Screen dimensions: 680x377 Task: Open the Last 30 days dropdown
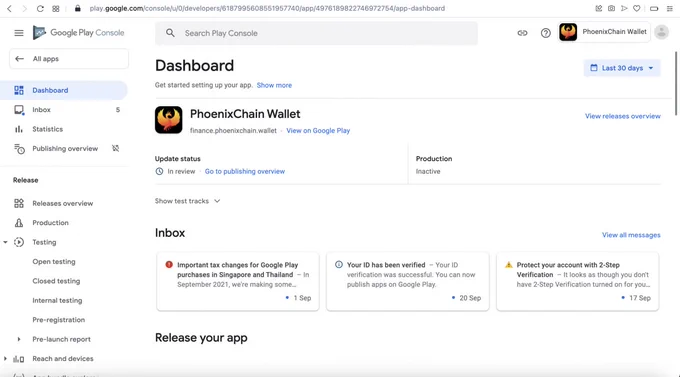click(x=622, y=68)
